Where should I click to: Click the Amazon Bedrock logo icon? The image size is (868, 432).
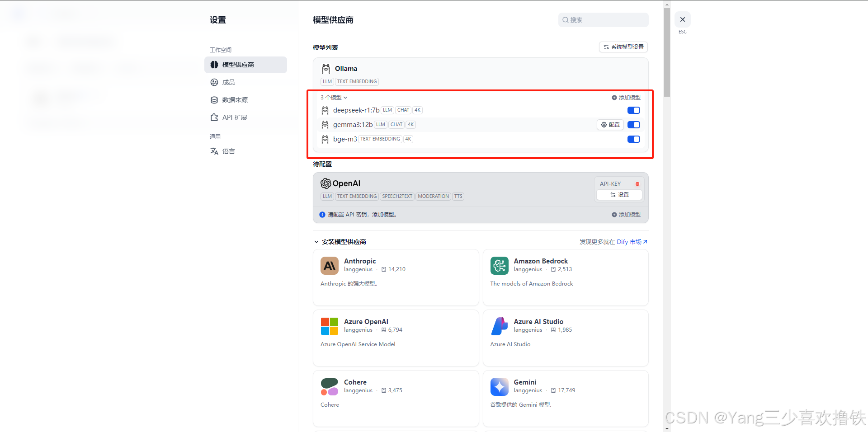tap(500, 266)
